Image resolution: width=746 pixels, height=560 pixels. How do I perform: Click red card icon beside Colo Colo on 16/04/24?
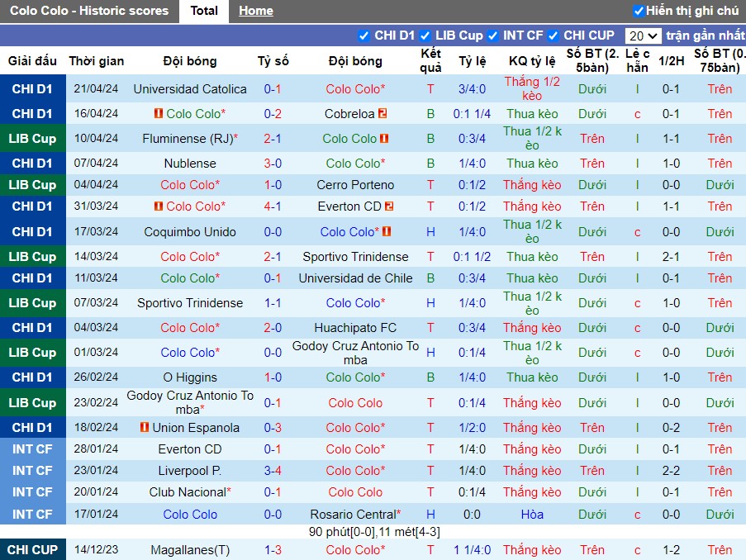pyautogui.click(x=159, y=113)
